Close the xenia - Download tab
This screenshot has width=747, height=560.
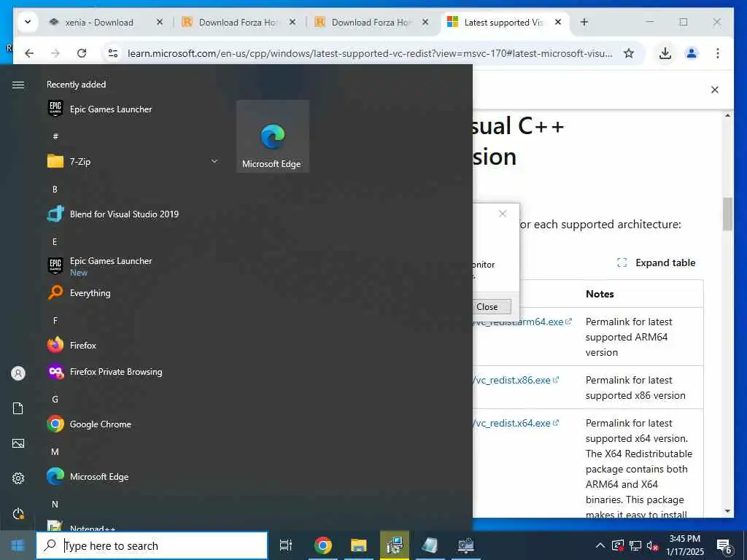tap(160, 22)
